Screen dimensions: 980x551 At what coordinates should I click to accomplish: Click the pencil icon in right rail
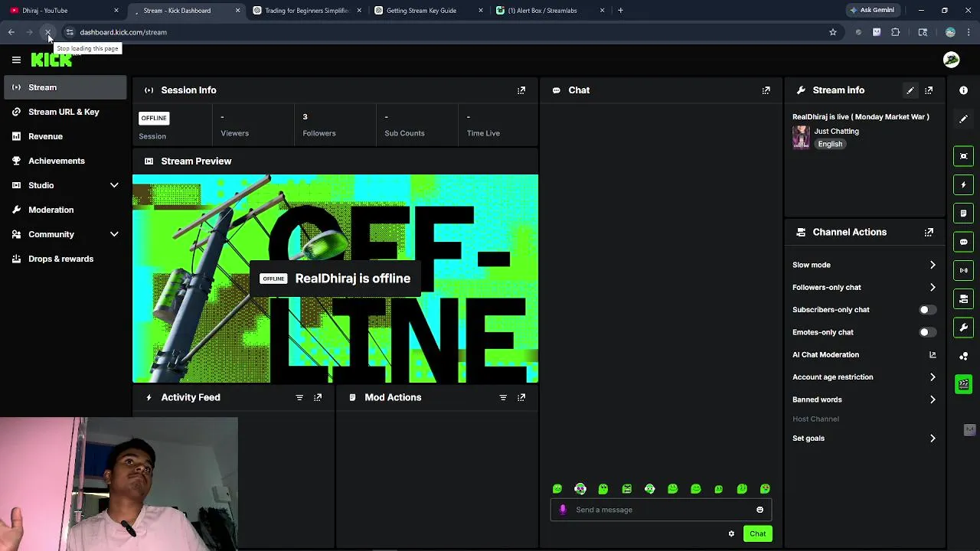[x=963, y=119]
